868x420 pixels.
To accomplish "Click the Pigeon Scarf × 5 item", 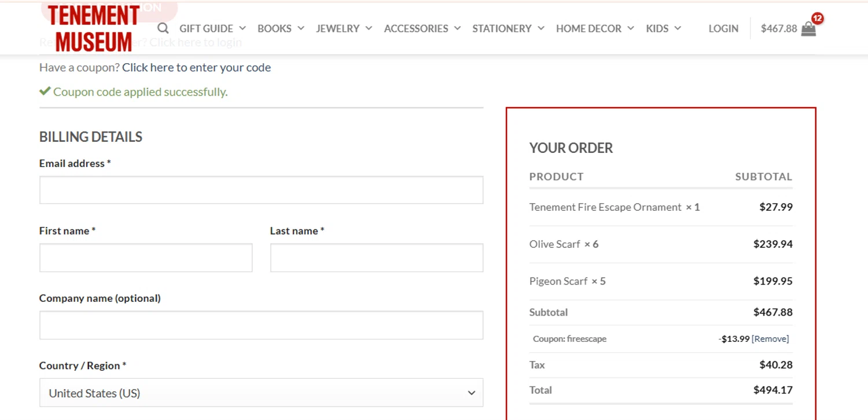I will click(567, 281).
